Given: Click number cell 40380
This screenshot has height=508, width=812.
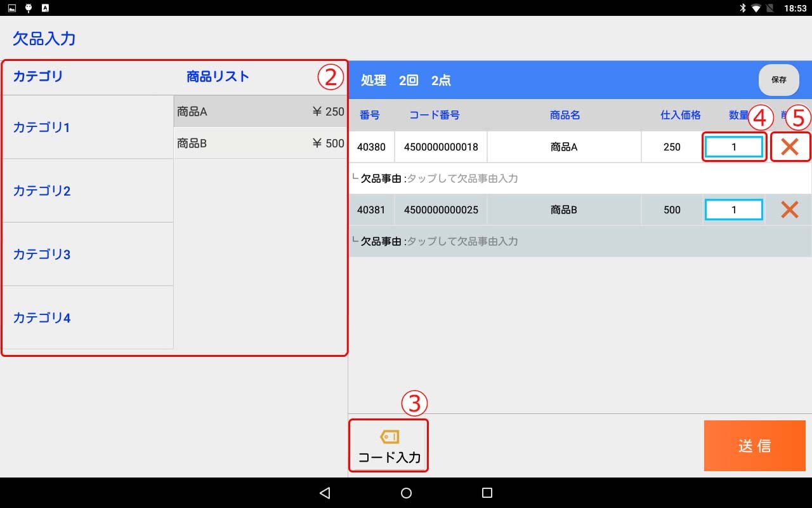Looking at the screenshot, I should 371,147.
